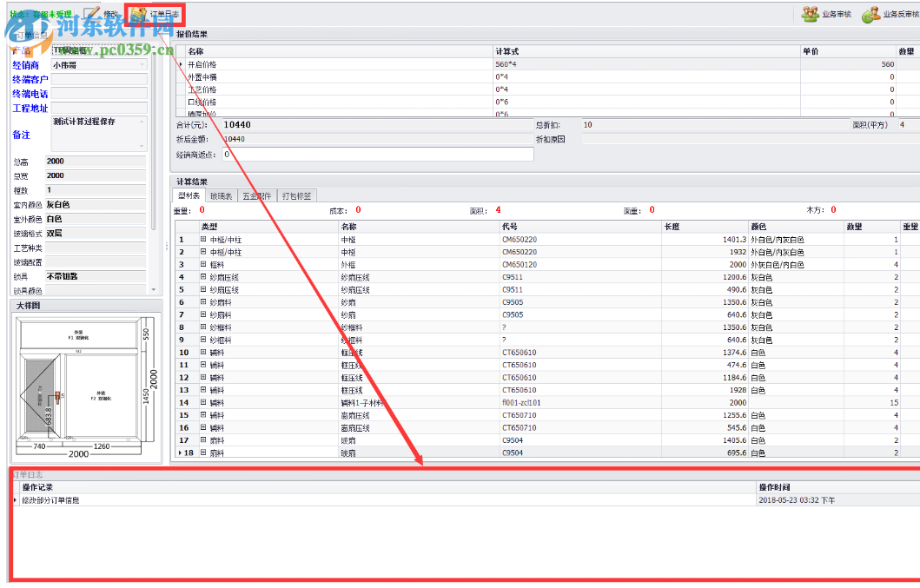Screen dimensions: 920x588
Task: Switch to the 型材表 tab
Action: pos(189,196)
